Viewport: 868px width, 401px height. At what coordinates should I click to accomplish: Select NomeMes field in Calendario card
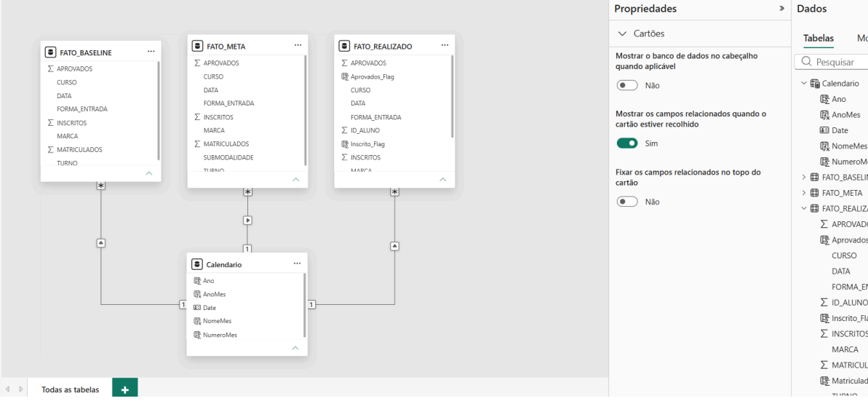click(217, 321)
